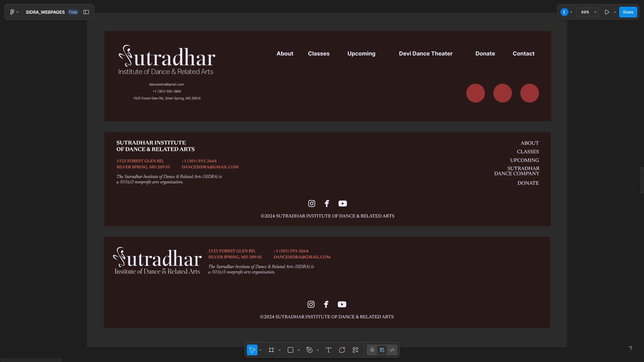
Task: Switch to Design mode
Action: tap(382, 350)
